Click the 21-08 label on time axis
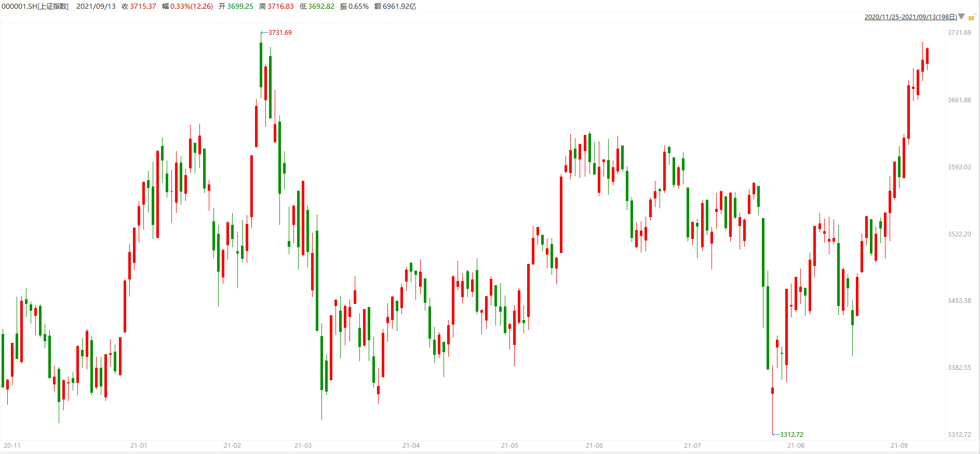Viewport: 980px width, 454px height. coord(796,446)
